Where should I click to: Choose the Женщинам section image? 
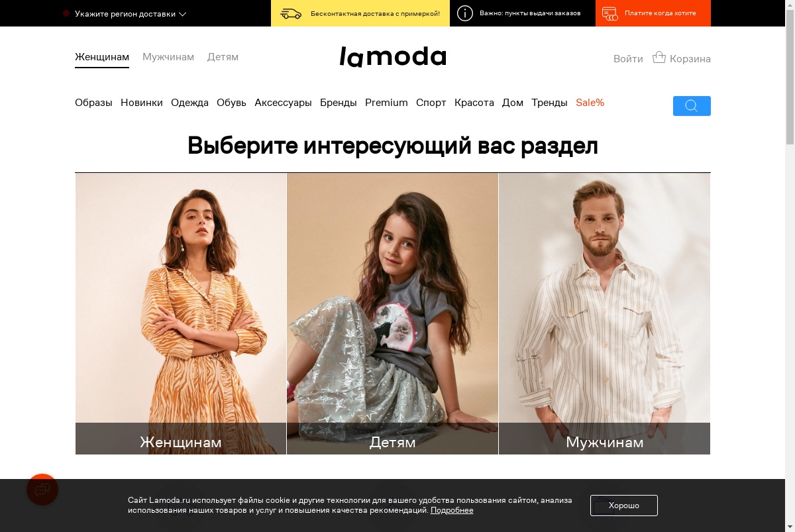click(x=181, y=314)
